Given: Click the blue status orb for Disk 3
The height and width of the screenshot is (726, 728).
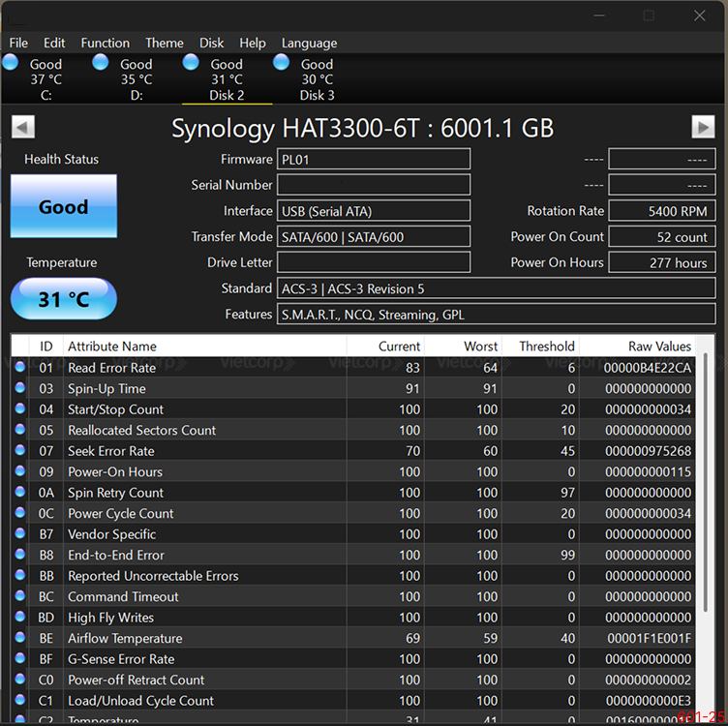Looking at the screenshot, I should 282,63.
